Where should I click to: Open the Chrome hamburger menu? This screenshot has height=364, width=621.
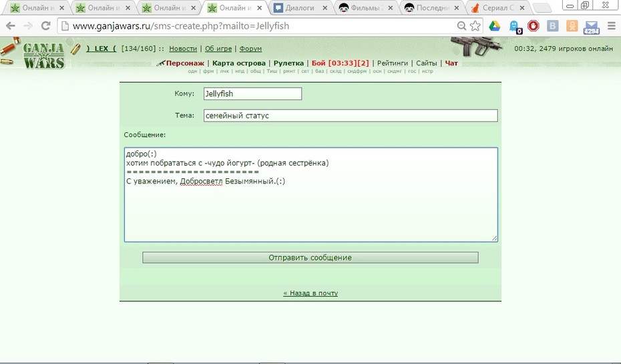pos(612,26)
